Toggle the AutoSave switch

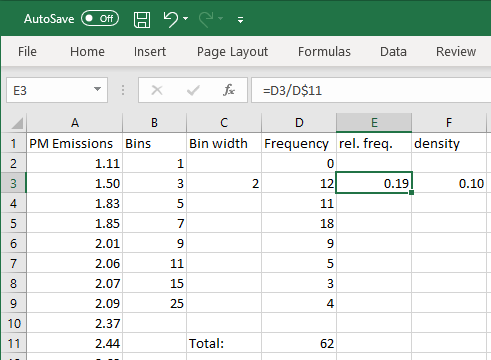100,18
